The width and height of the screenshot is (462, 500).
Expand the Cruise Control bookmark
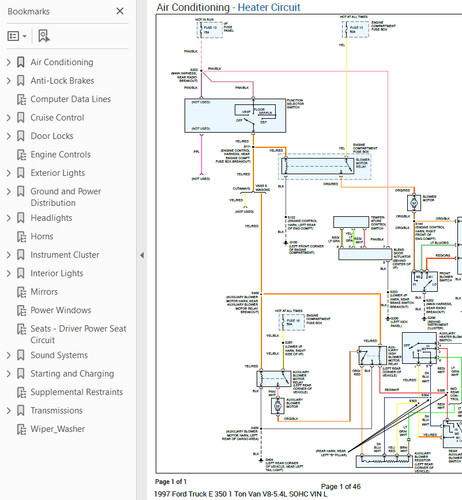[x=9, y=118]
